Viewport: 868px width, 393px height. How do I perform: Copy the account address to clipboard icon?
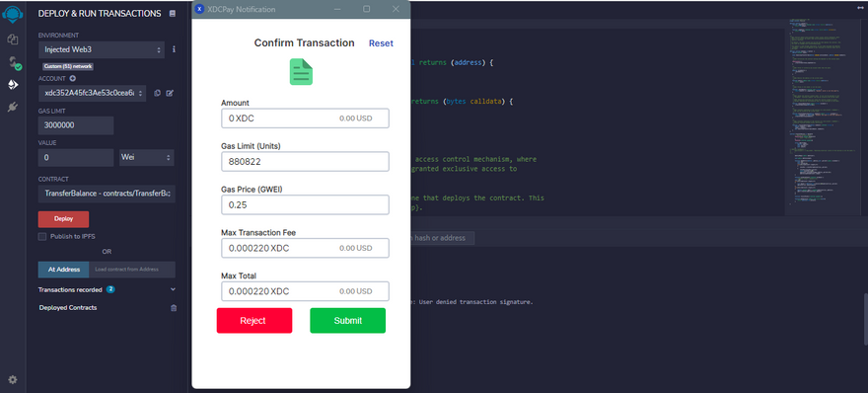[x=157, y=93]
